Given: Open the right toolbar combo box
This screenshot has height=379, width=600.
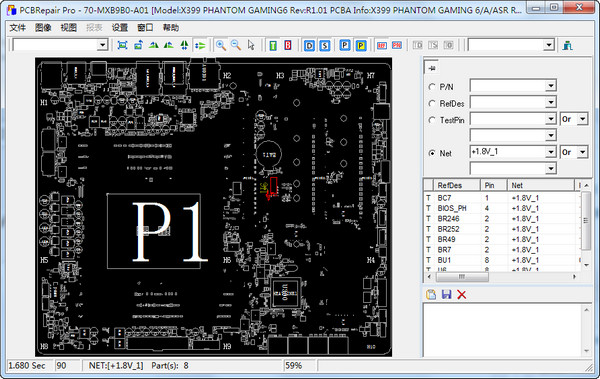Looking at the screenshot, I should pyautogui.click(x=549, y=45).
